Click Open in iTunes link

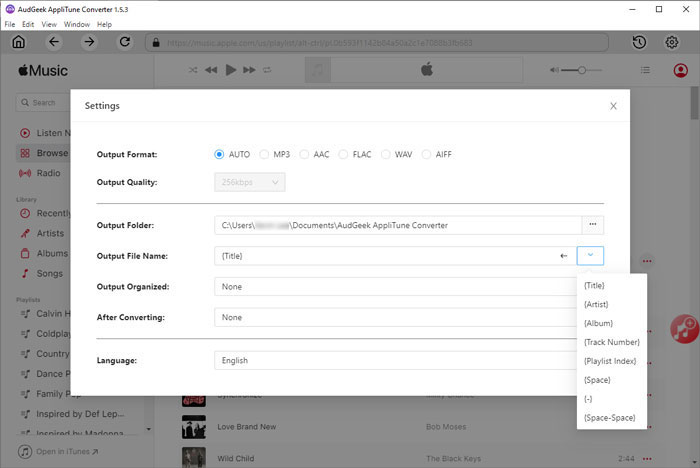[x=58, y=451]
